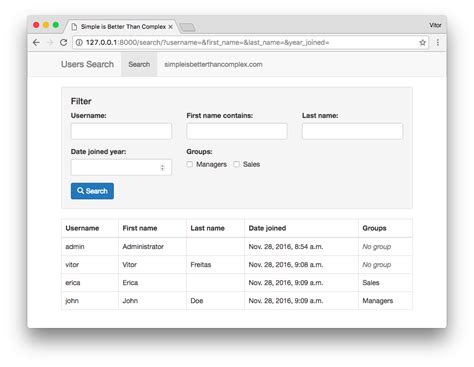Open the browser three-dot menu
Image resolution: width=474 pixels, height=367 pixels.
(438, 42)
